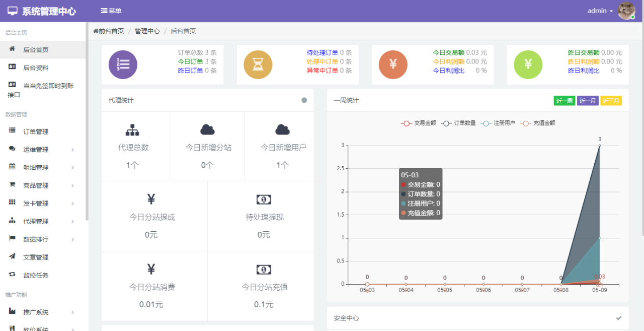Screen dimensions: 644x331
Task: Click the 今日新增分站 cloud icon
Action: click(207, 130)
